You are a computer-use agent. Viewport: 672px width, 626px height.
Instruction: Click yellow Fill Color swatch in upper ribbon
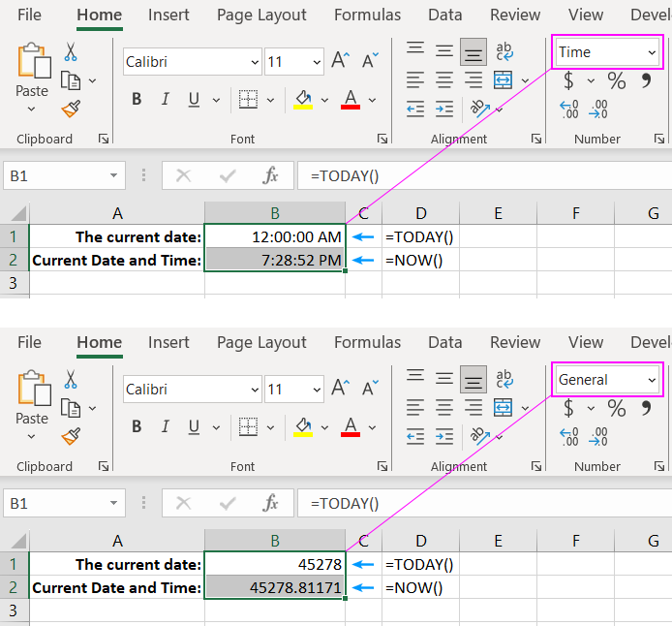click(x=303, y=99)
